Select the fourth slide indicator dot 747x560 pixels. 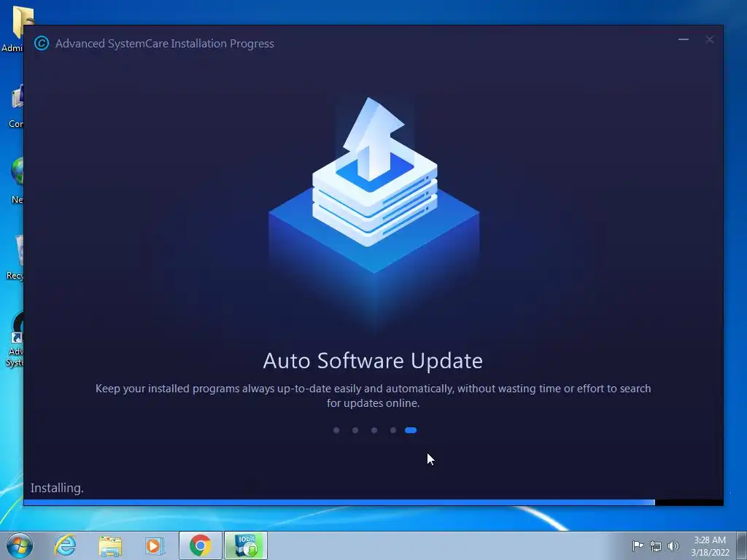click(x=392, y=430)
